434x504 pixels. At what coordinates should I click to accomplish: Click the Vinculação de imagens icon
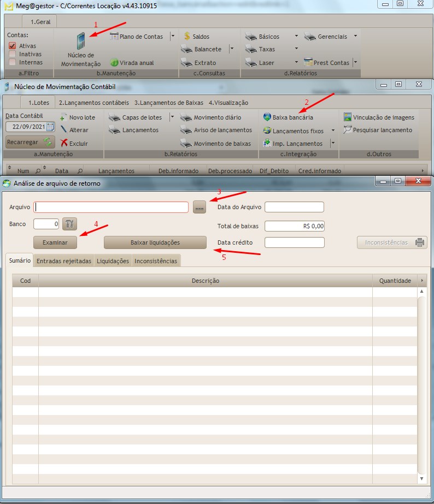[347, 117]
